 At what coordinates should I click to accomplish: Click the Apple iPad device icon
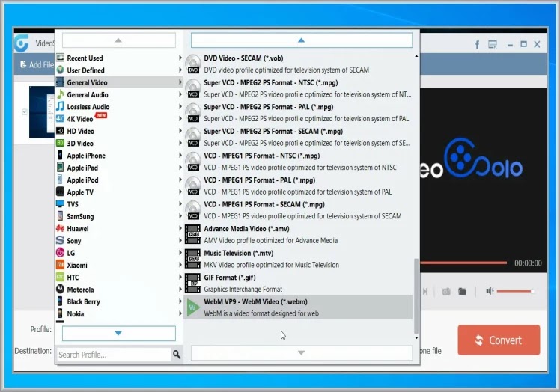[x=60, y=167]
